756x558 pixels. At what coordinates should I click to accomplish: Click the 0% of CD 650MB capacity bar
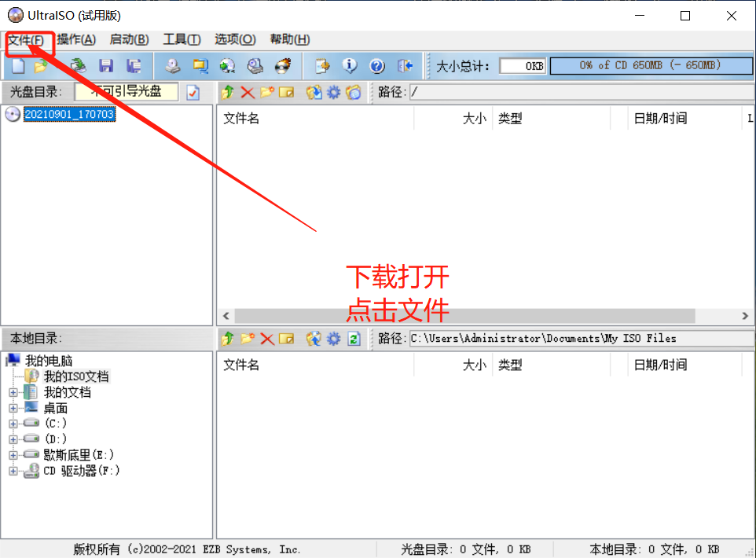tap(651, 65)
